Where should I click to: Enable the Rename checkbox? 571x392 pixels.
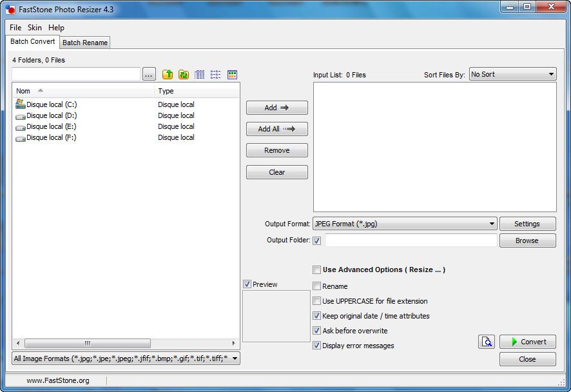point(316,286)
